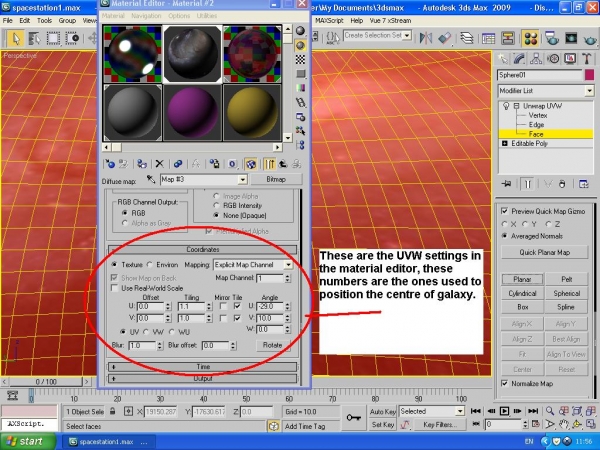Toggle the Set Key large key icon

click(x=354, y=417)
